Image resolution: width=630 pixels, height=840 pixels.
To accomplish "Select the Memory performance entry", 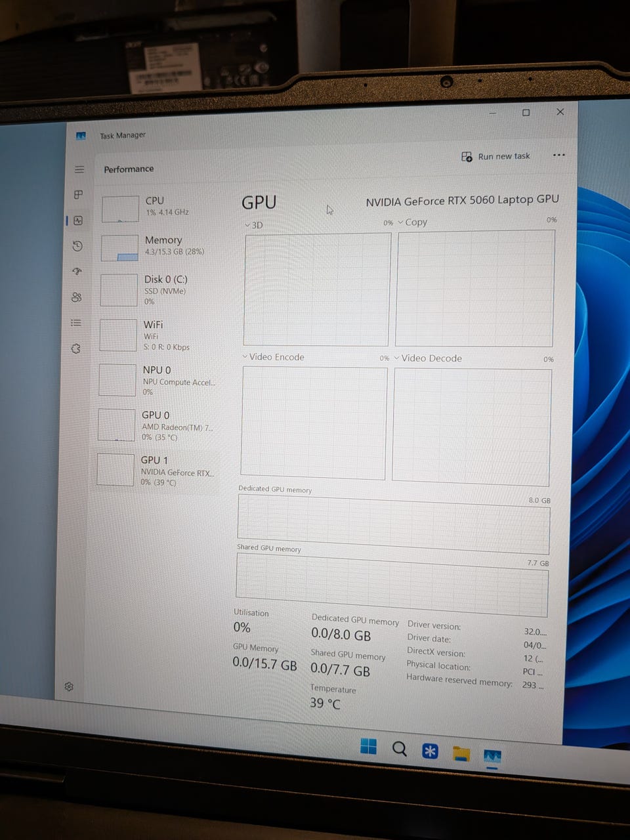I will (159, 247).
